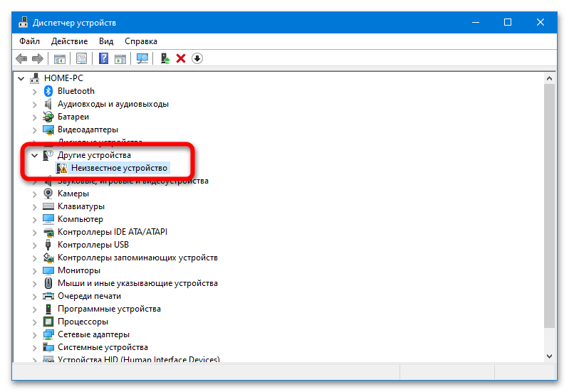Click the scrollbar up arrow
This screenshot has width=569, height=392.
tap(549, 78)
